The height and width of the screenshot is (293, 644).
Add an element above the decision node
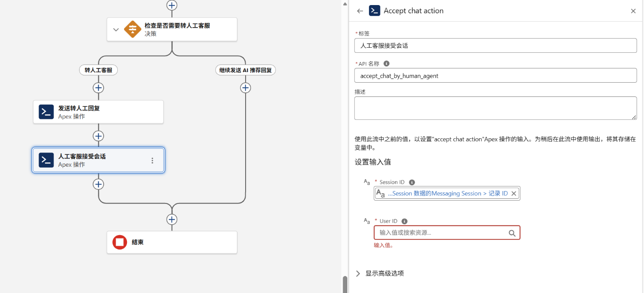point(172,5)
